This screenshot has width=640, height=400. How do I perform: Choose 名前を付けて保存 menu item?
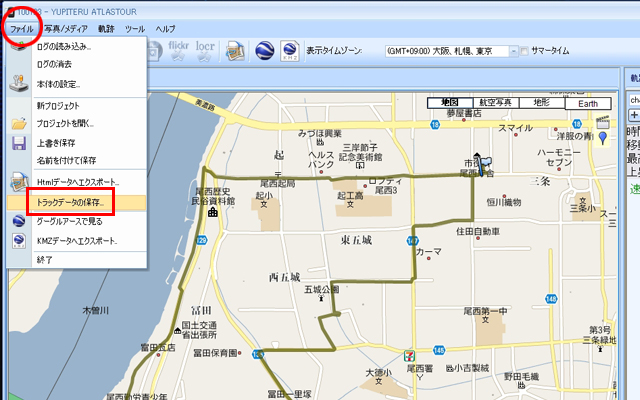pyautogui.click(x=77, y=160)
